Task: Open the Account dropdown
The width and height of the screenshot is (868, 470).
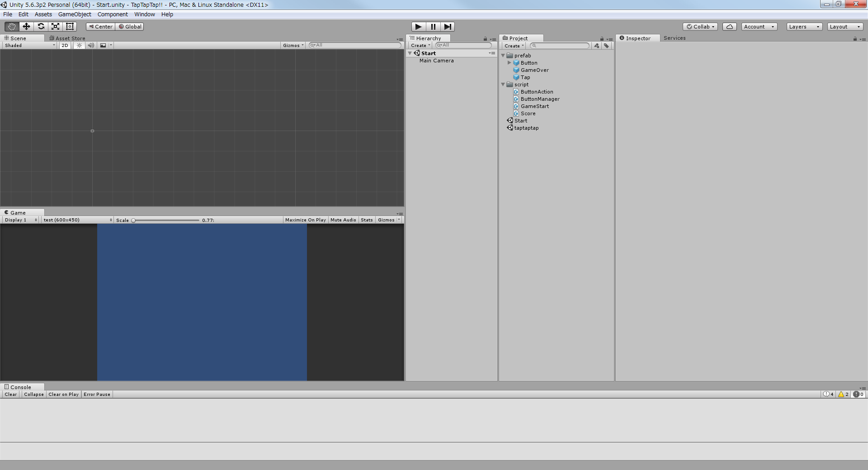Action: point(759,27)
